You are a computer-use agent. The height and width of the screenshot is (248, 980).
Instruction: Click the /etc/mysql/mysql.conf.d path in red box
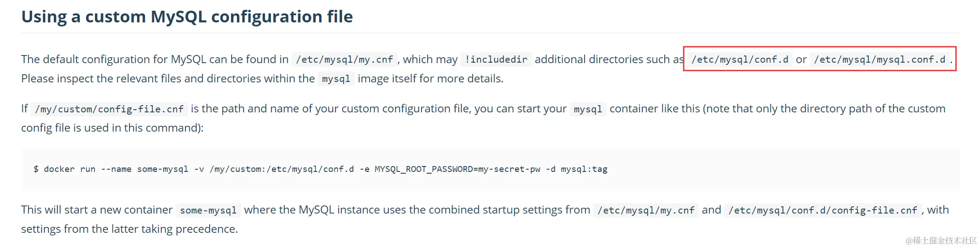tap(879, 60)
